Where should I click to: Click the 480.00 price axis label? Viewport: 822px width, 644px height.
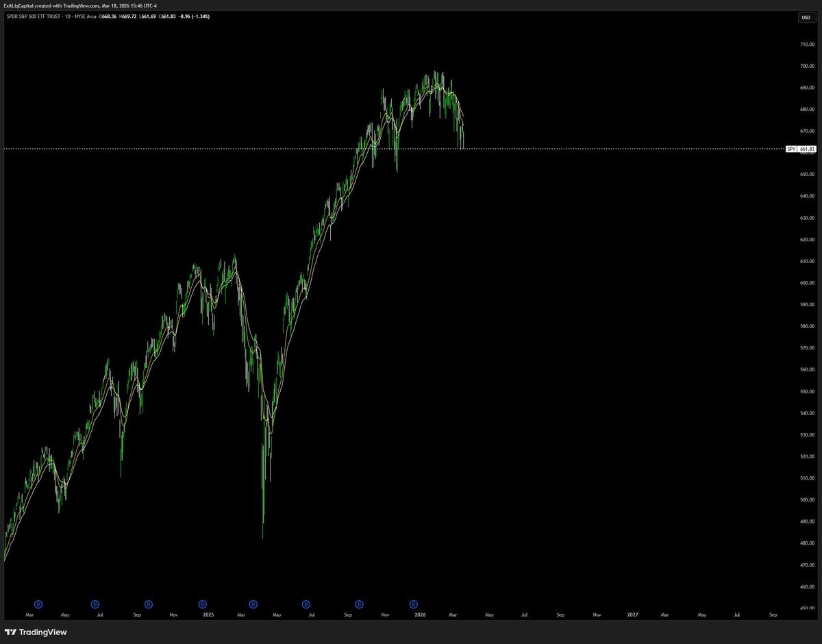pos(806,543)
